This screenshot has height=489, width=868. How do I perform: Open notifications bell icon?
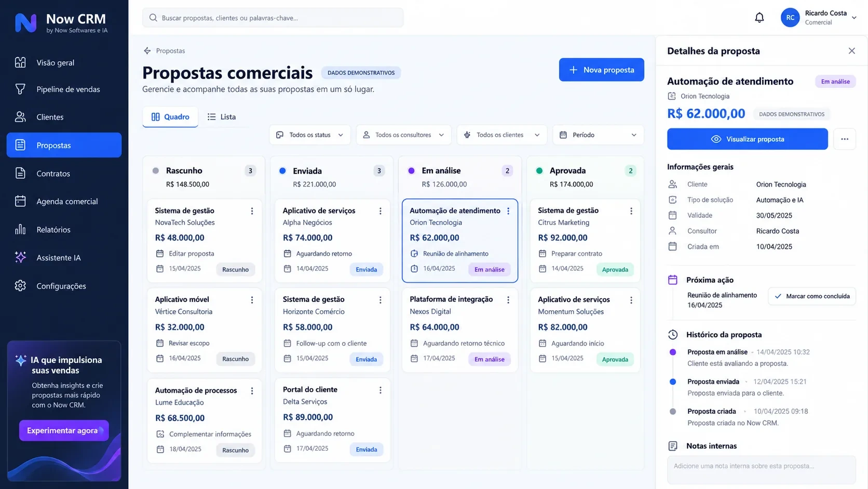click(759, 18)
